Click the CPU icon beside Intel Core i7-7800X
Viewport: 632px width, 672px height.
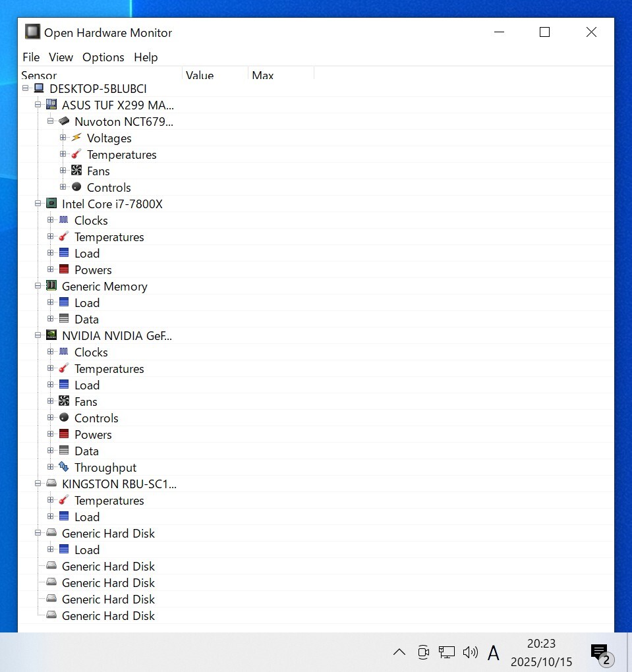click(x=51, y=203)
